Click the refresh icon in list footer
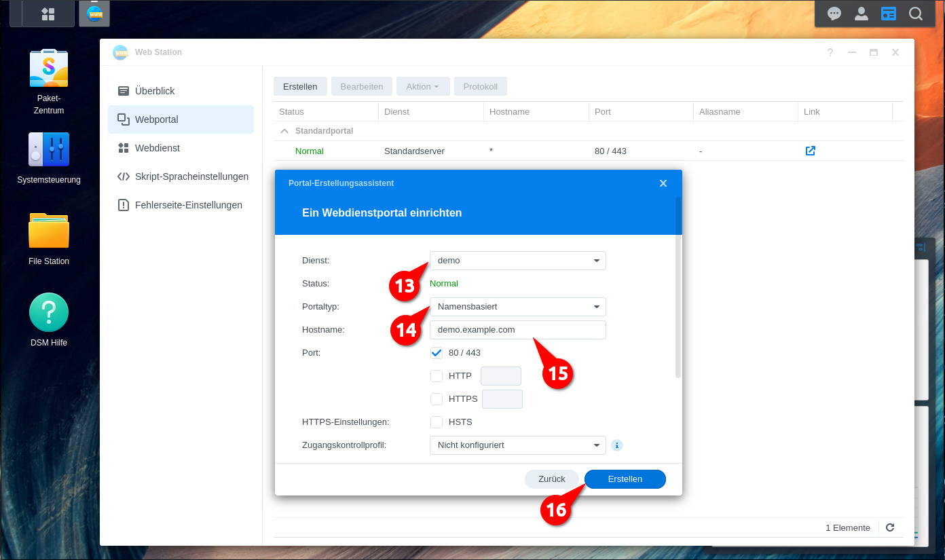 coord(890,527)
